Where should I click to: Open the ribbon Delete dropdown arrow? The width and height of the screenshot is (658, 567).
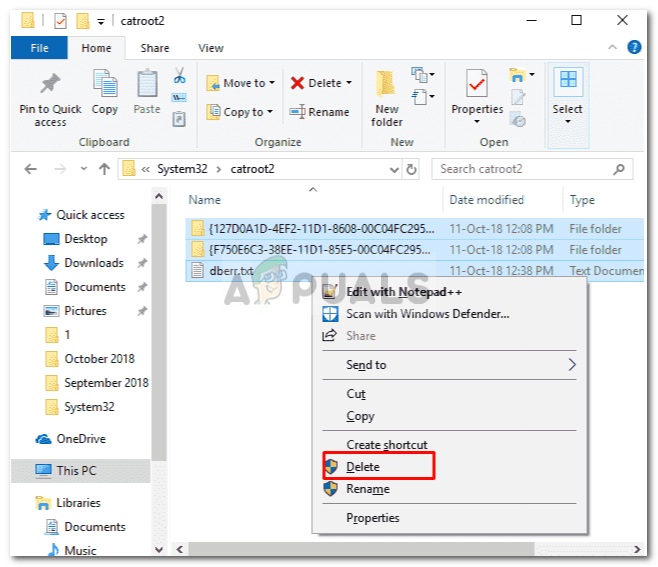pos(349,83)
